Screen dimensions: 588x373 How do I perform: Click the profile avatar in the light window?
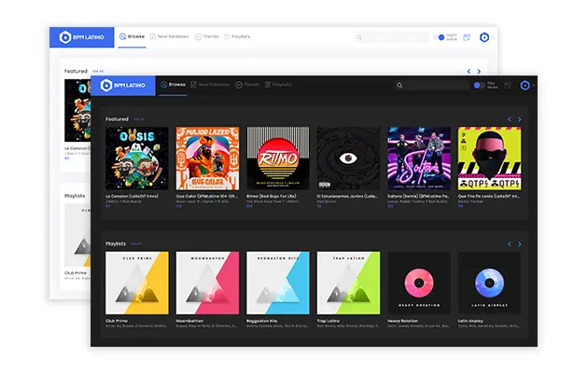tap(484, 37)
